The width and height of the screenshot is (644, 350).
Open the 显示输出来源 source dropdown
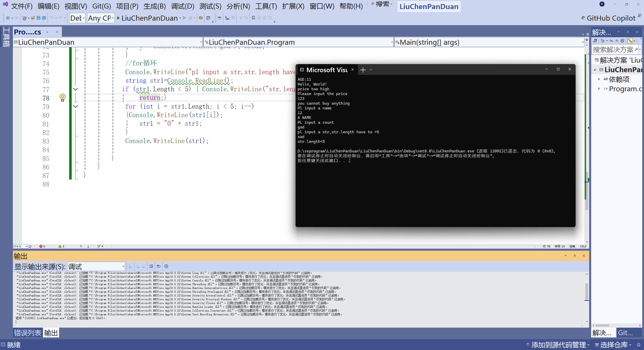tap(96, 266)
